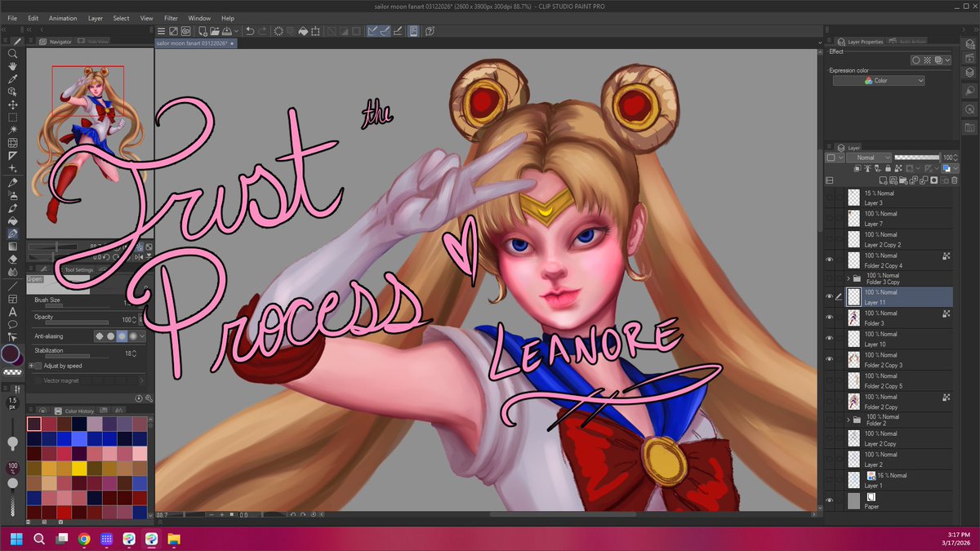Expand the Folder 2 layer folder
This screenshot has height=551, width=980.
tap(849, 420)
